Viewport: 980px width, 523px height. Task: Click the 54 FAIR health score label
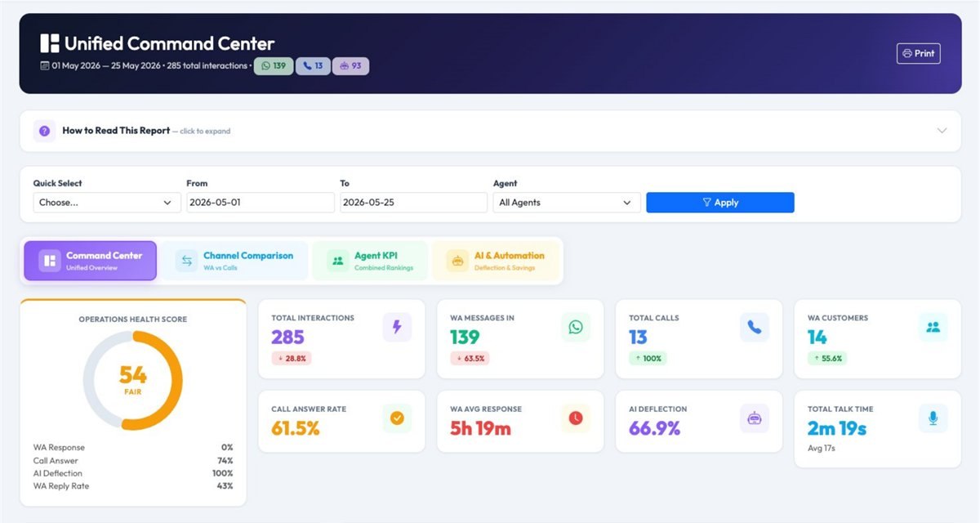click(x=132, y=379)
